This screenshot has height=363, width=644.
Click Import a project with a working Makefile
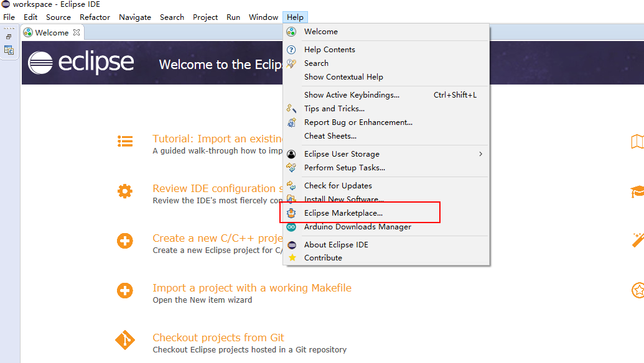click(x=252, y=288)
